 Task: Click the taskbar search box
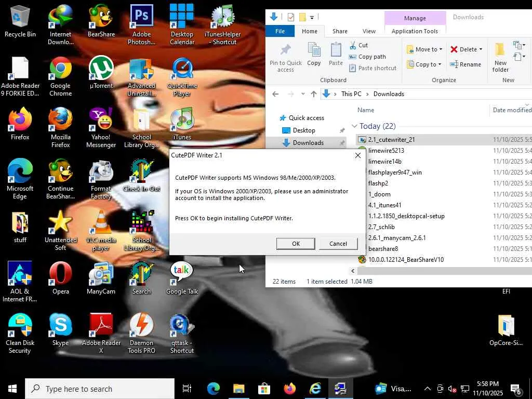point(100,389)
